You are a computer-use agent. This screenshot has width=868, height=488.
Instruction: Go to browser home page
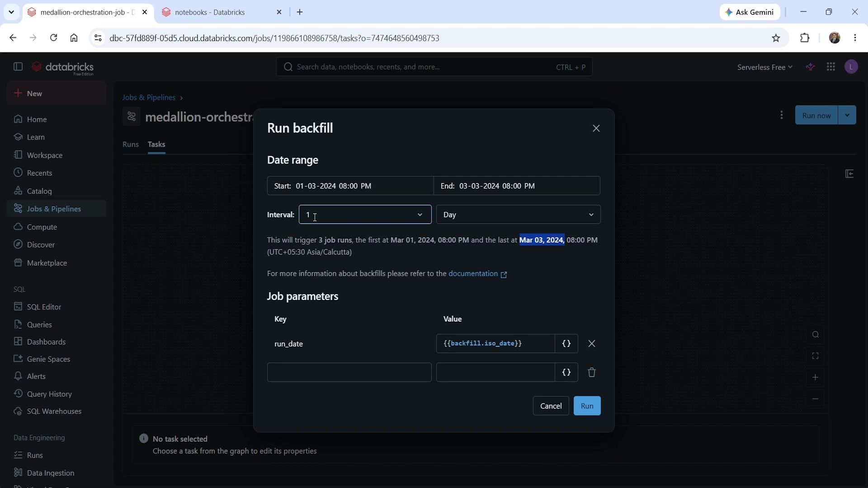coord(74,38)
